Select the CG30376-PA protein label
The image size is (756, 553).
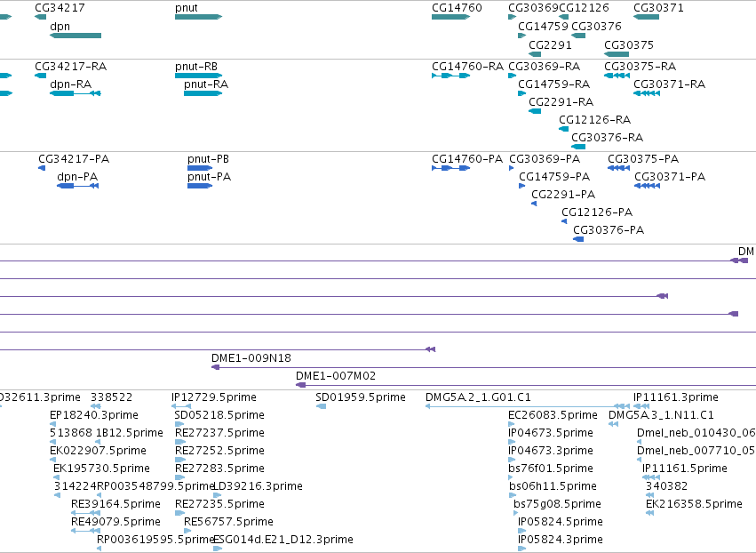[x=609, y=230]
